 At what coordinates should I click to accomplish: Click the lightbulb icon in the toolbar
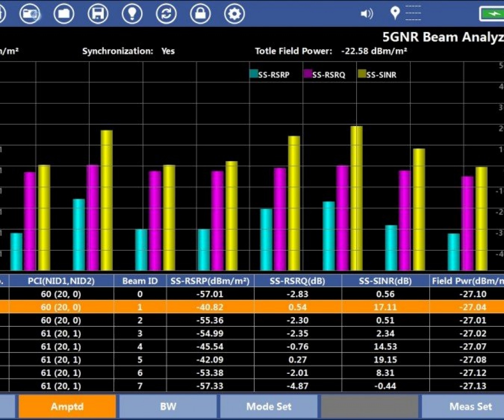(x=132, y=14)
